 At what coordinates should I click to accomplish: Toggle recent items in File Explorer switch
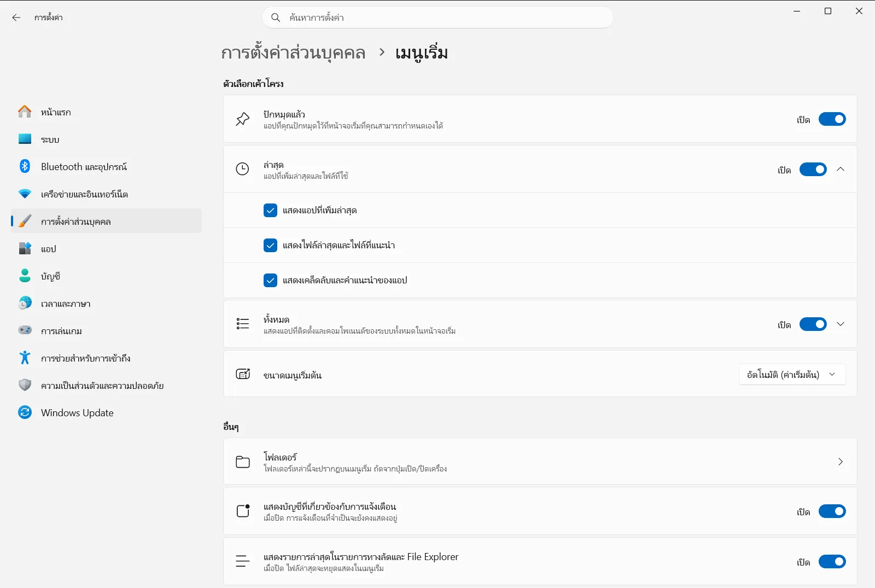tap(832, 562)
